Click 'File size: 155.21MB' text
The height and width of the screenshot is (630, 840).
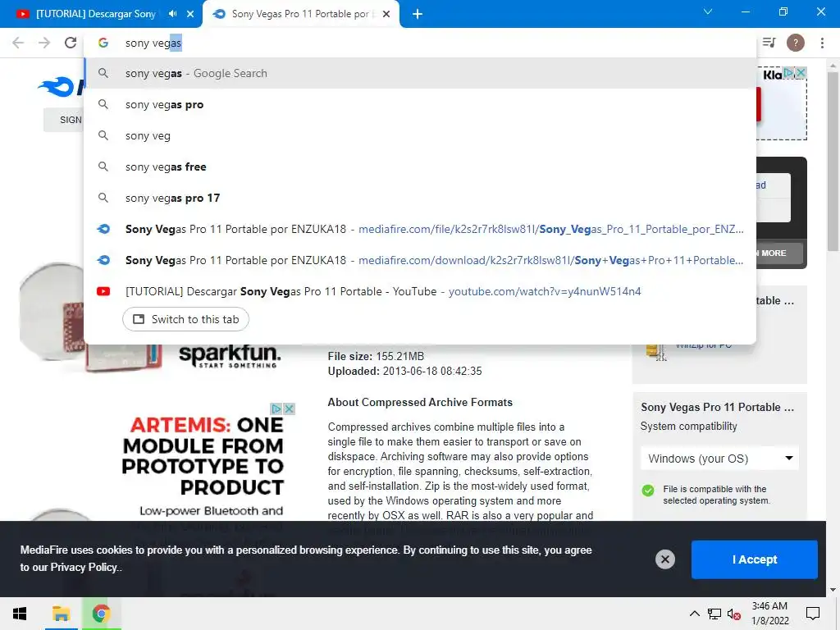click(376, 356)
